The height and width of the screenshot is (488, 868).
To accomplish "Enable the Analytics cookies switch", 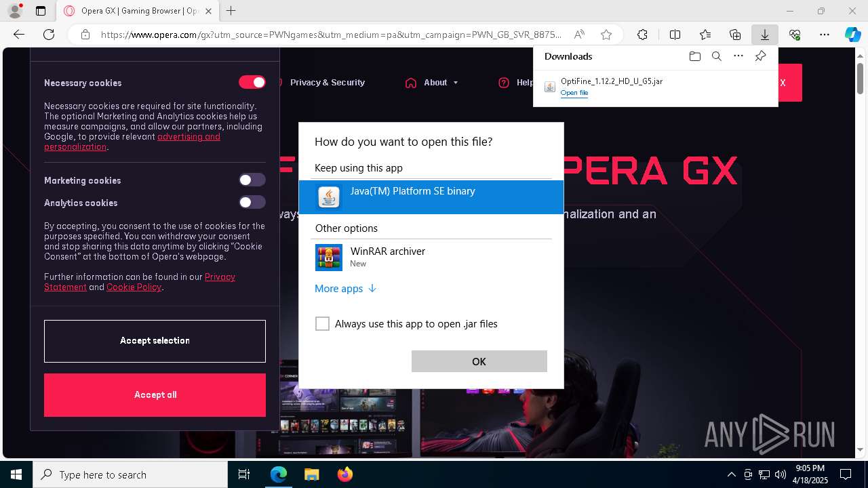I will pyautogui.click(x=252, y=202).
